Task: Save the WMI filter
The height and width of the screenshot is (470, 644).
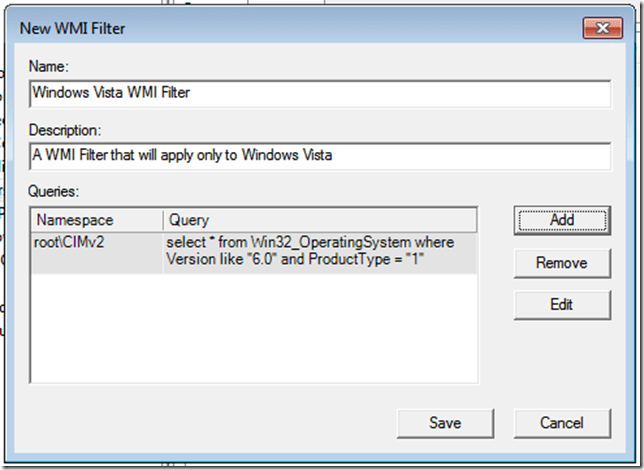Action: 444,422
